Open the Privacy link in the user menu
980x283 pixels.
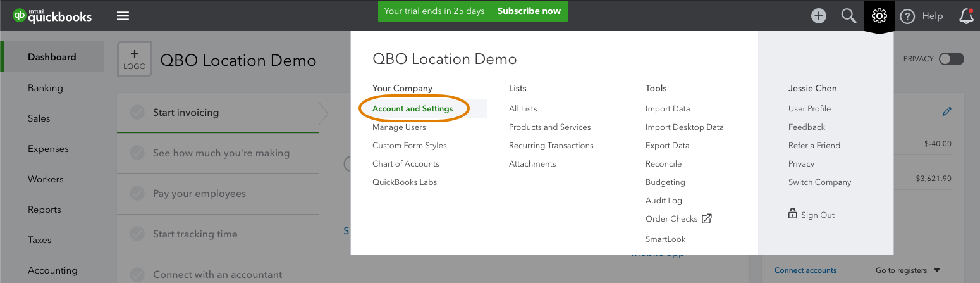click(x=801, y=164)
